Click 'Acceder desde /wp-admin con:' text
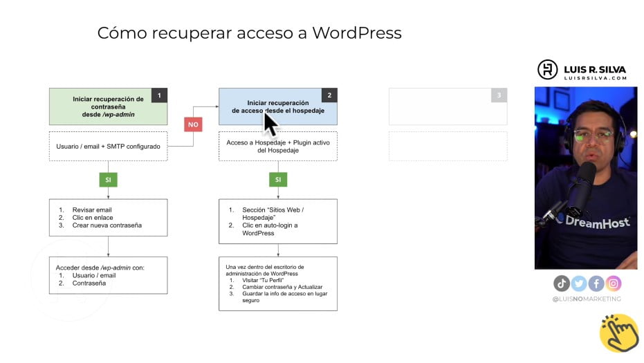644x363 pixels. [x=100, y=268]
